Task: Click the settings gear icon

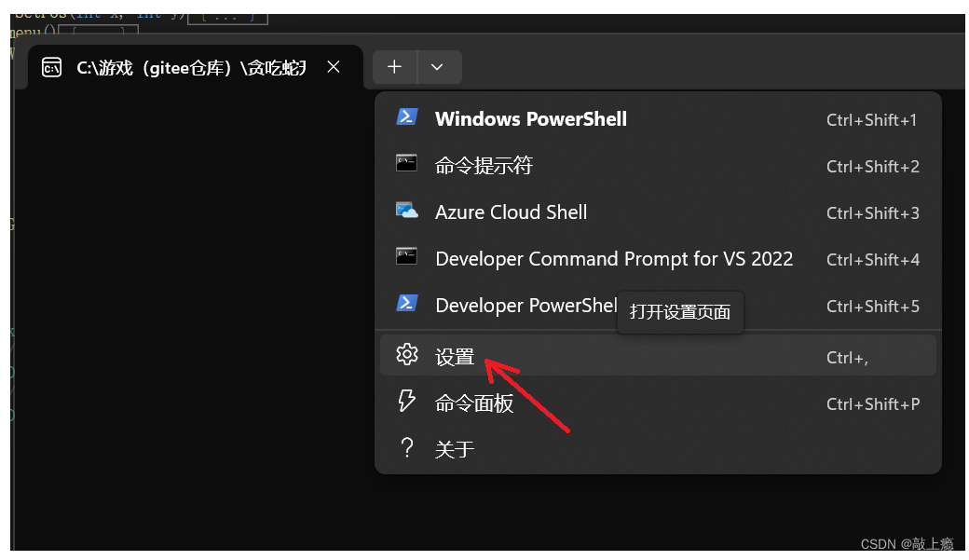Action: [x=407, y=354]
